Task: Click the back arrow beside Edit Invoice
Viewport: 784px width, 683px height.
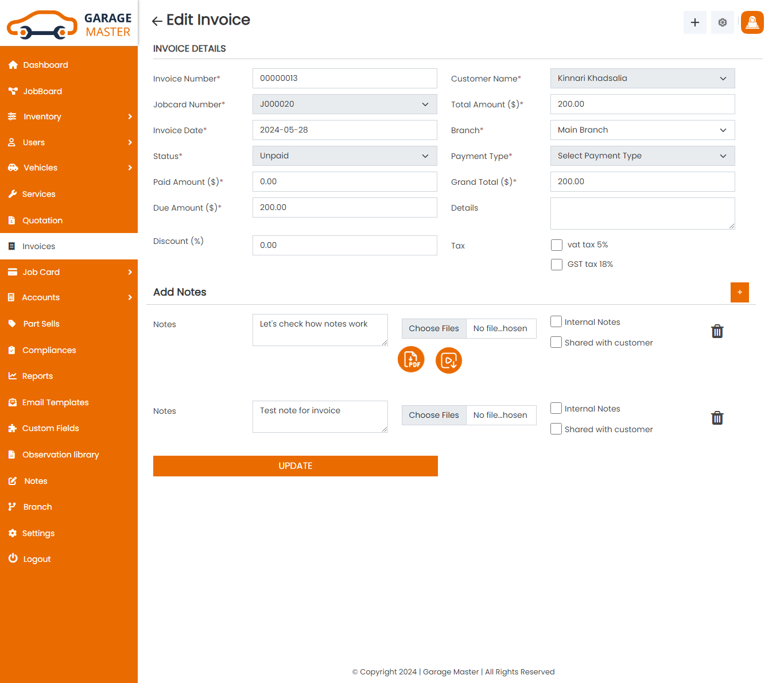Action: [157, 21]
